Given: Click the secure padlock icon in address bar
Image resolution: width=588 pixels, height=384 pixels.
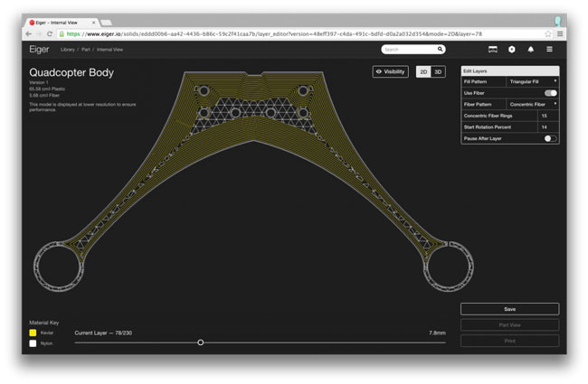Looking at the screenshot, I should (x=62, y=33).
